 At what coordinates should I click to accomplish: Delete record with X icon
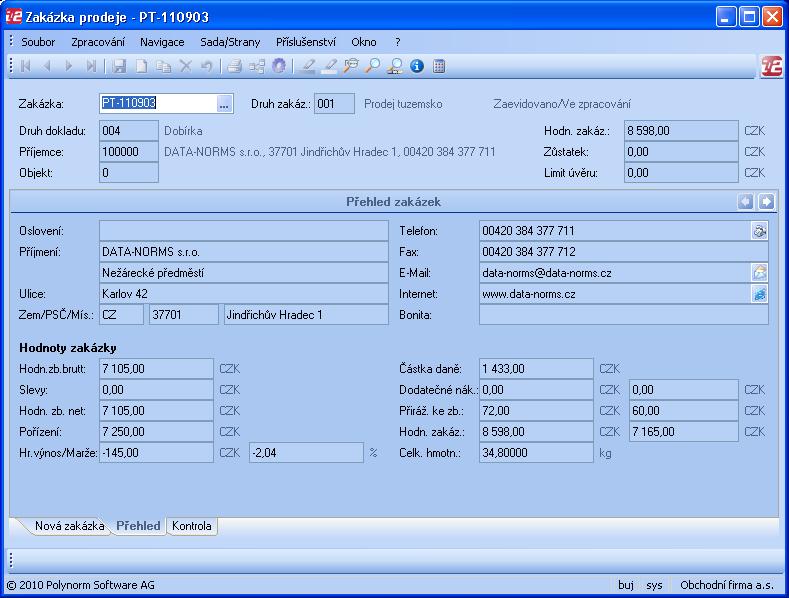coord(186,66)
